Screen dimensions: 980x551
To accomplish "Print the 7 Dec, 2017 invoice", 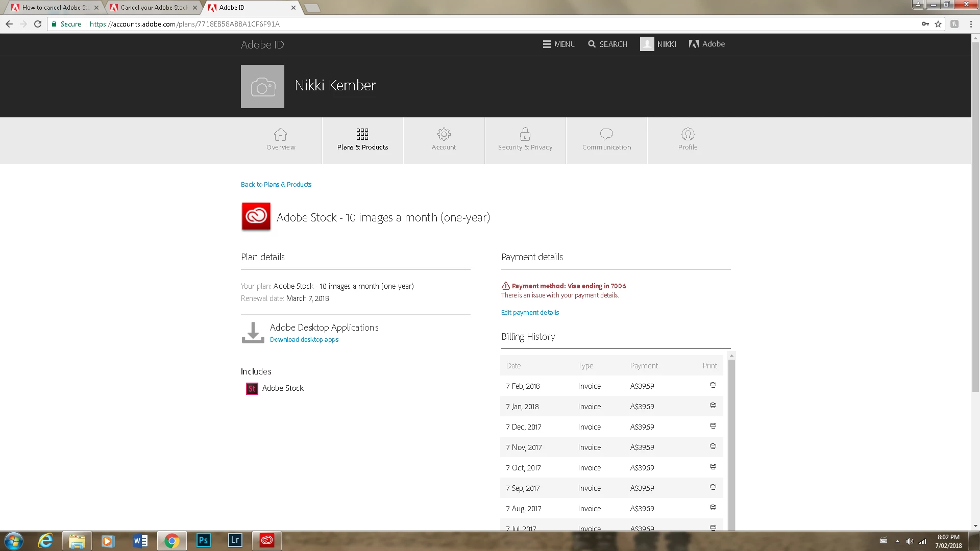I will click(713, 426).
